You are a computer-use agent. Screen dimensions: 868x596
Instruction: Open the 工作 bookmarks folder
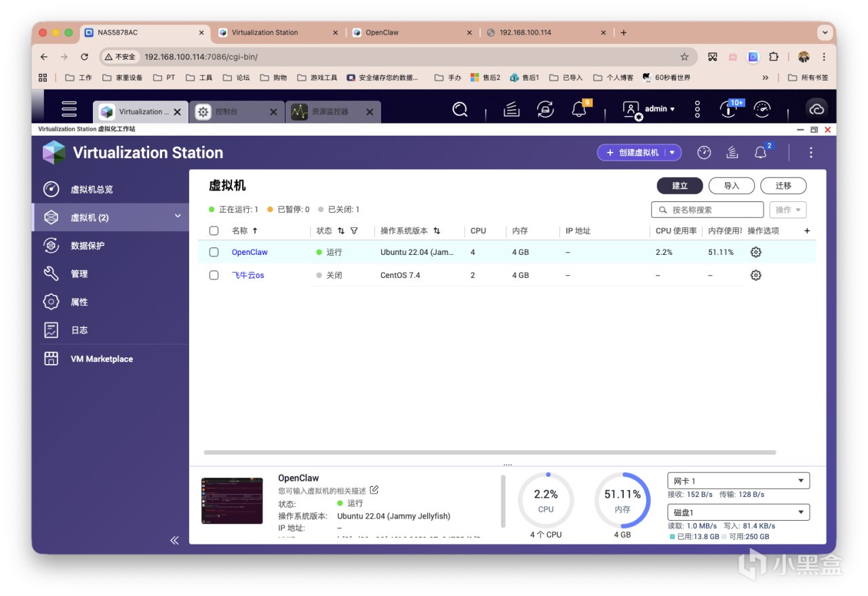coord(79,77)
